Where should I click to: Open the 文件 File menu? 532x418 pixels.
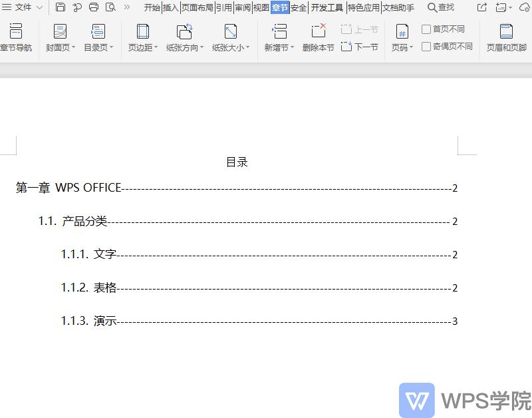click(x=23, y=7)
